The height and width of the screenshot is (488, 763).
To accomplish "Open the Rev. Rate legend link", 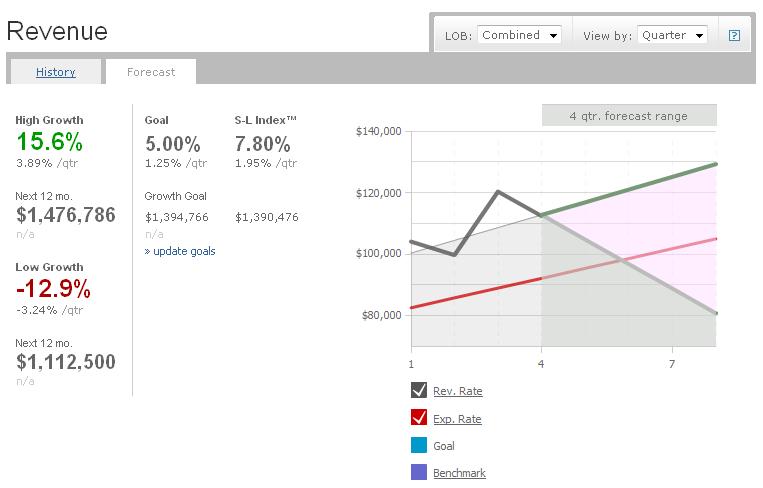I will click(457, 391).
